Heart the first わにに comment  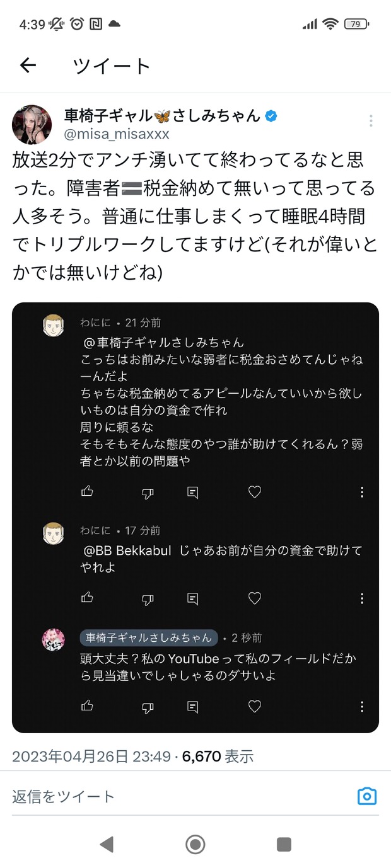pyautogui.click(x=254, y=493)
